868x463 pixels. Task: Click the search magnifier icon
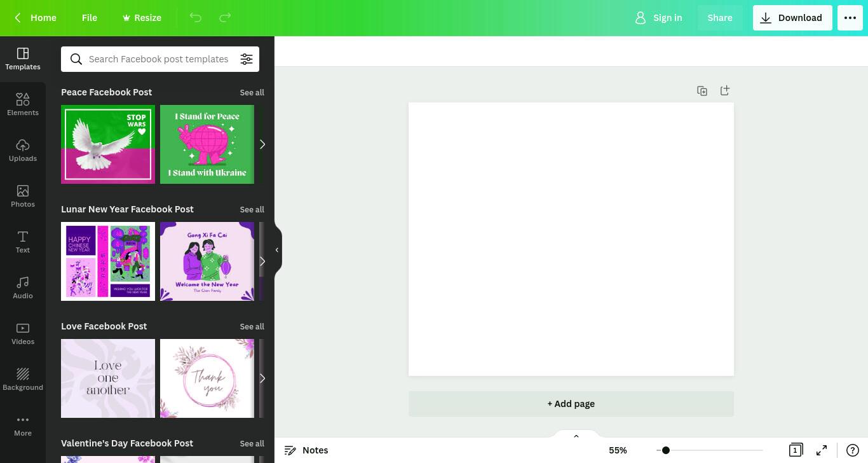click(x=76, y=59)
